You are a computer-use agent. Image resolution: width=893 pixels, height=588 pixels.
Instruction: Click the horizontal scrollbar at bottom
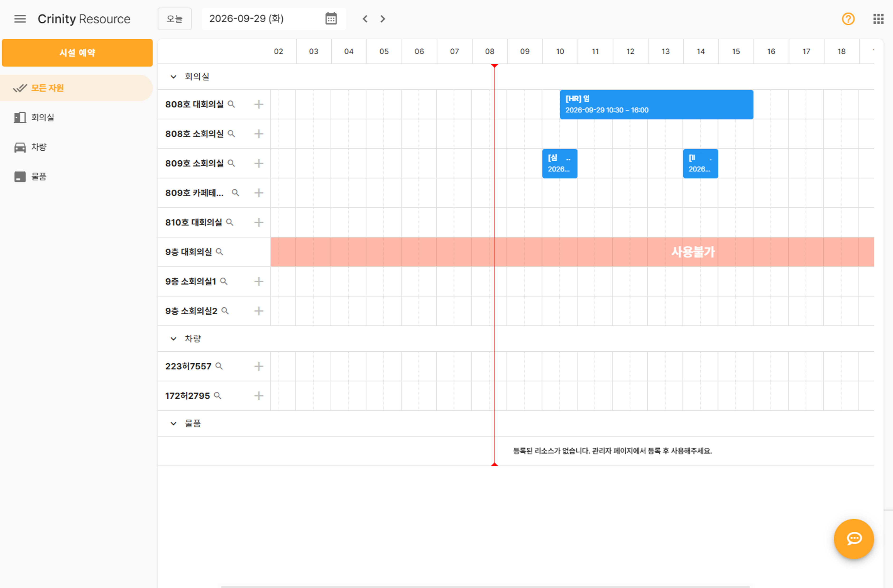click(x=485, y=587)
